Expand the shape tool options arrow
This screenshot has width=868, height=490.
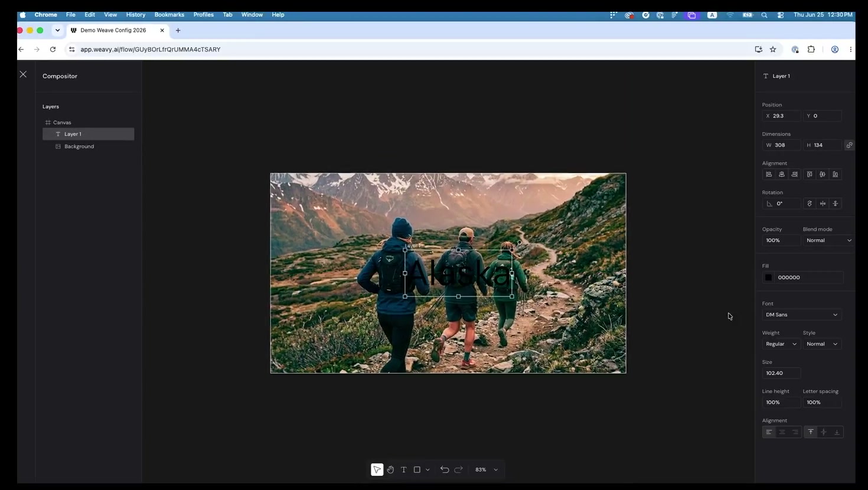[x=428, y=470]
